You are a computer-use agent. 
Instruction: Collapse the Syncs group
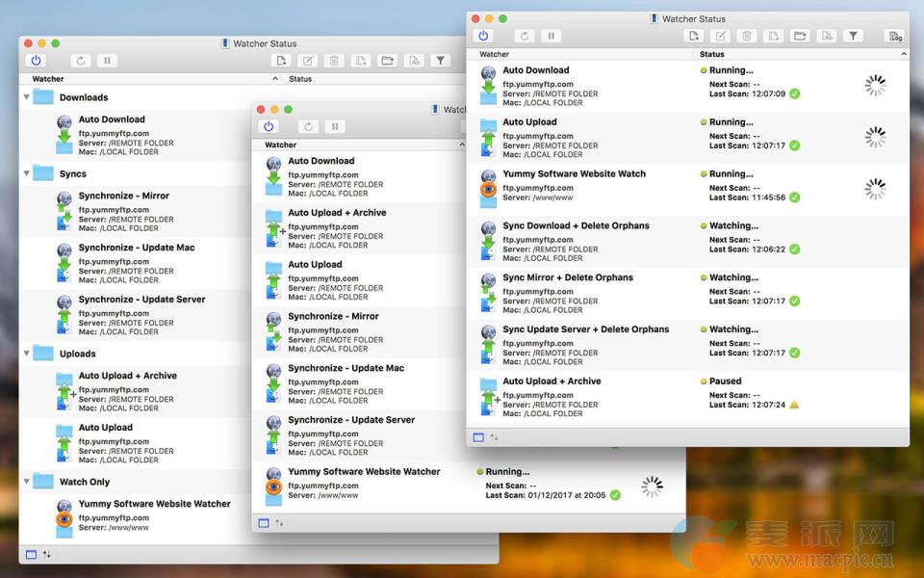[x=27, y=174]
